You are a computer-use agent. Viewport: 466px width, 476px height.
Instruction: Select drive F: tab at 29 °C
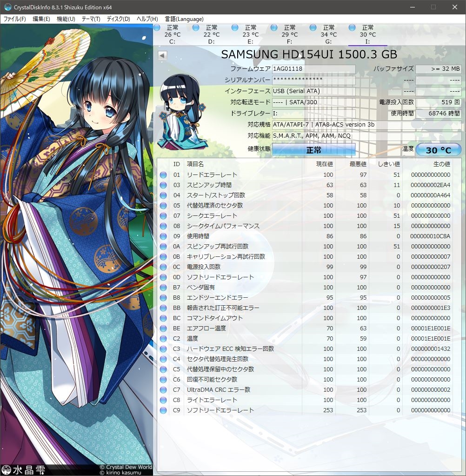[x=289, y=34]
